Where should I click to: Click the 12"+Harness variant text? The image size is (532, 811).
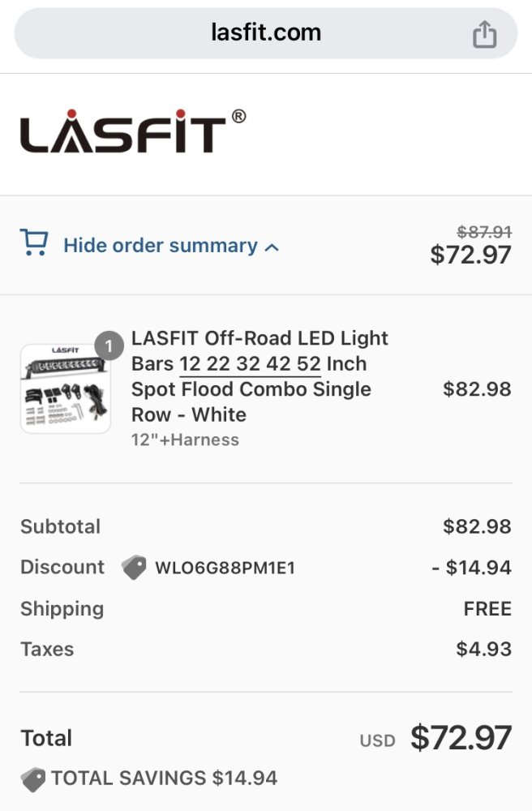click(185, 440)
